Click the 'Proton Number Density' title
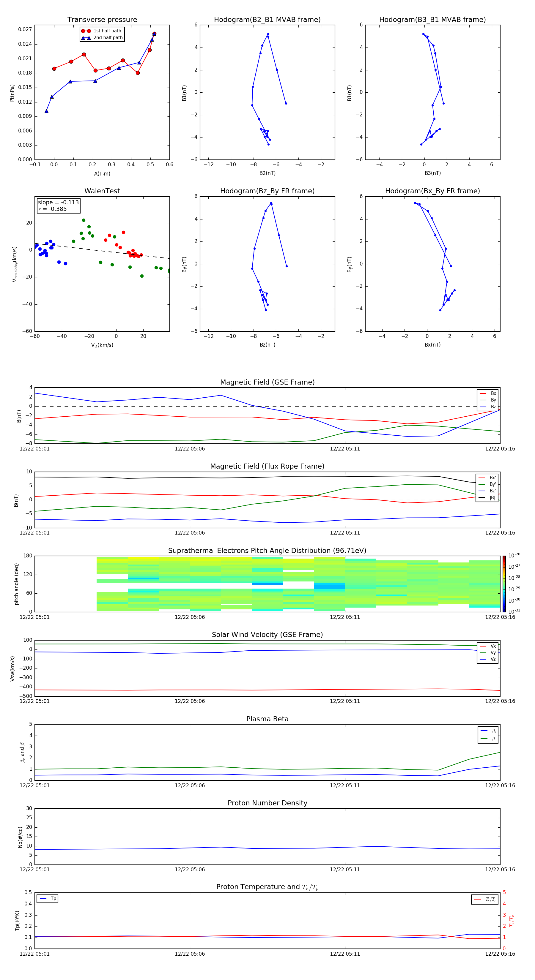This screenshot has width=535, height=980. 267,803
